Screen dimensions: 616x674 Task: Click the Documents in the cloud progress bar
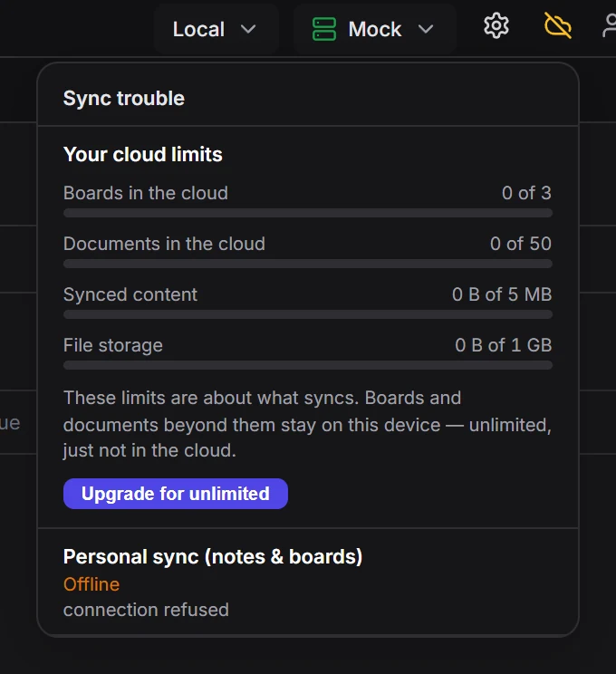pos(308,264)
